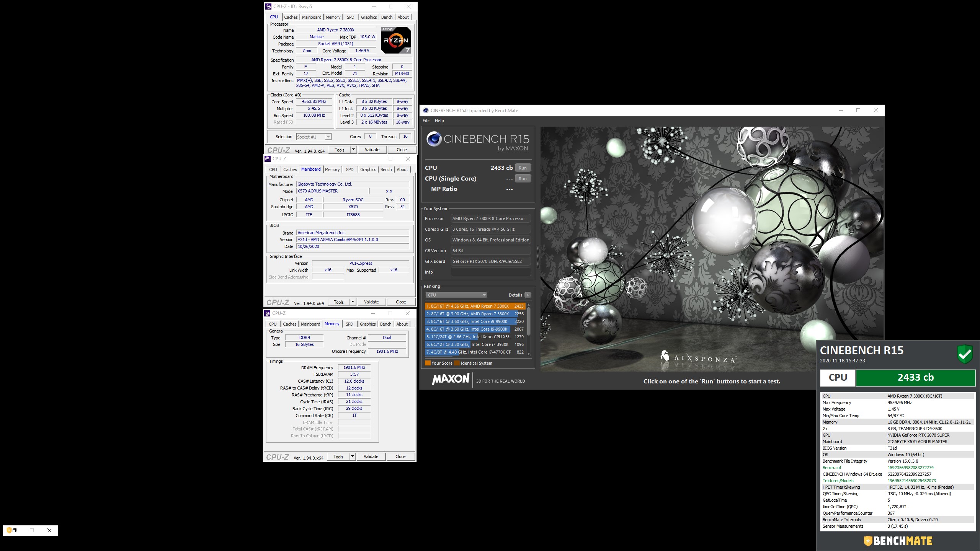
Task: Click the CPU-Z icon in Memory window title bar
Action: pos(267,313)
